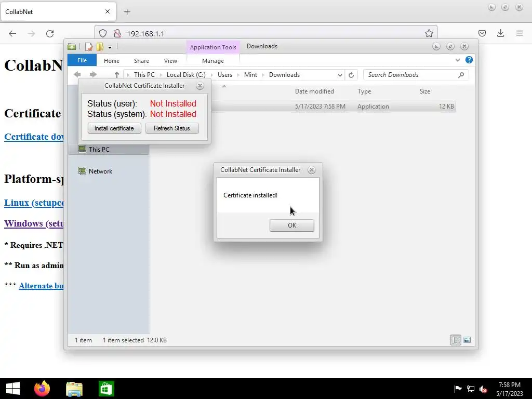Click the Save to Pocket icon

pyautogui.click(x=482, y=33)
